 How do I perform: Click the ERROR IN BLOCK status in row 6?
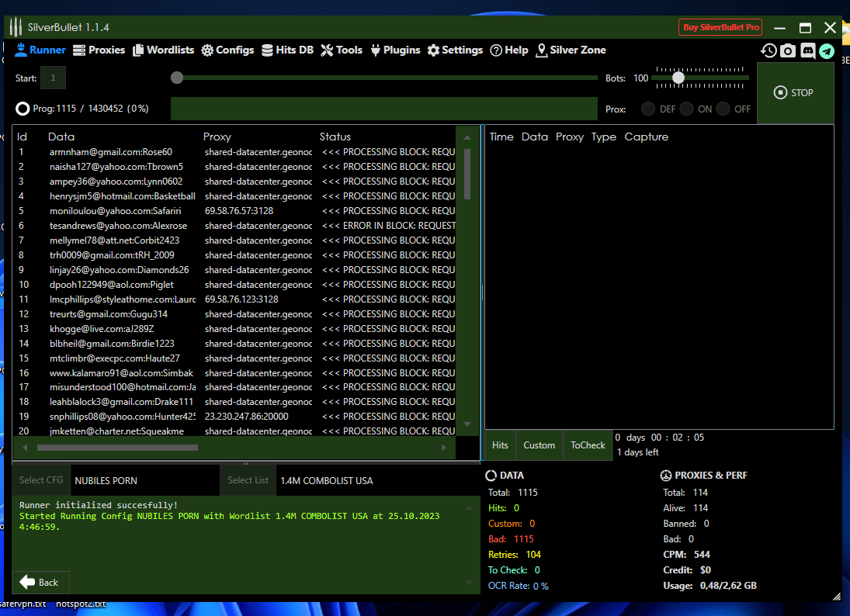388,226
